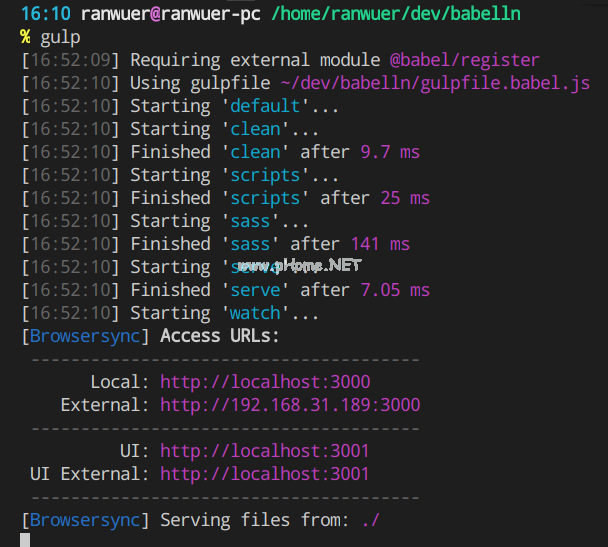The height and width of the screenshot is (547, 608).
Task: Click the ranwuer@ranwuer-pc user host text
Action: coord(169,14)
